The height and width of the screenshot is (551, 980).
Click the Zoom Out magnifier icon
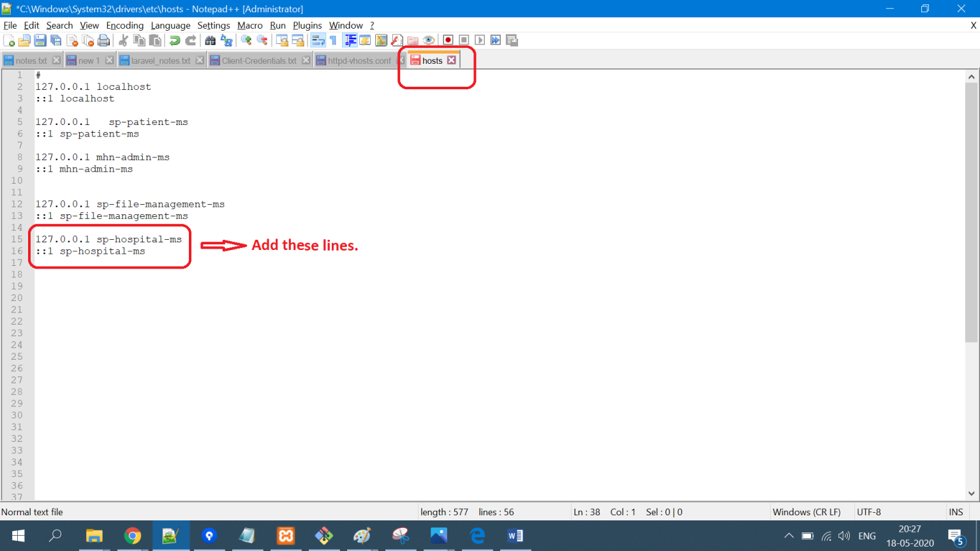click(262, 40)
